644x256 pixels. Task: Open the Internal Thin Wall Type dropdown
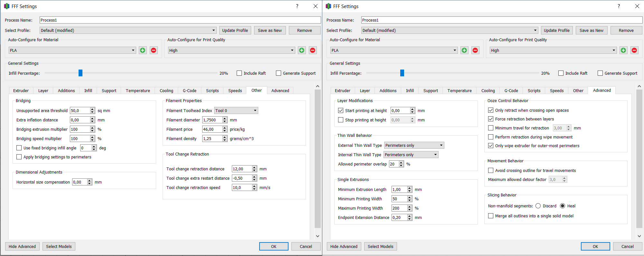coord(411,155)
